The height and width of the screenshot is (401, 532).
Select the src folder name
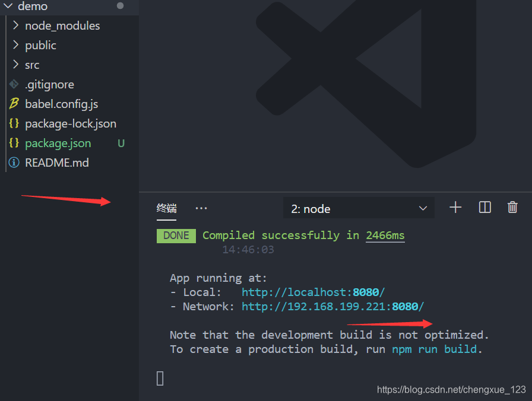(32, 65)
